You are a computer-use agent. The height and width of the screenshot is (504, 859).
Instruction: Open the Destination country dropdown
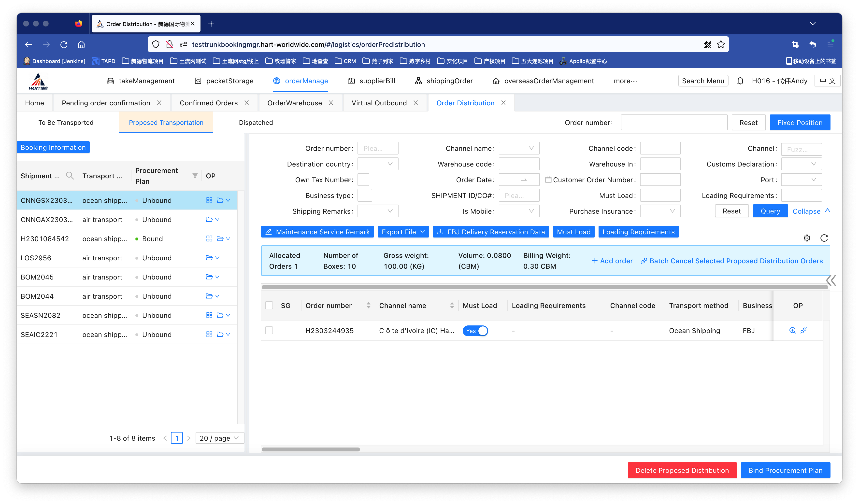click(377, 164)
